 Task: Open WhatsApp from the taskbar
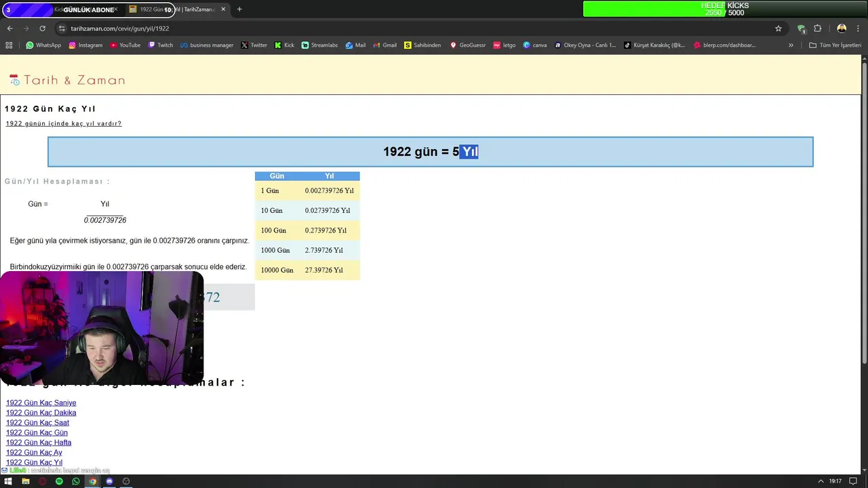click(76, 481)
